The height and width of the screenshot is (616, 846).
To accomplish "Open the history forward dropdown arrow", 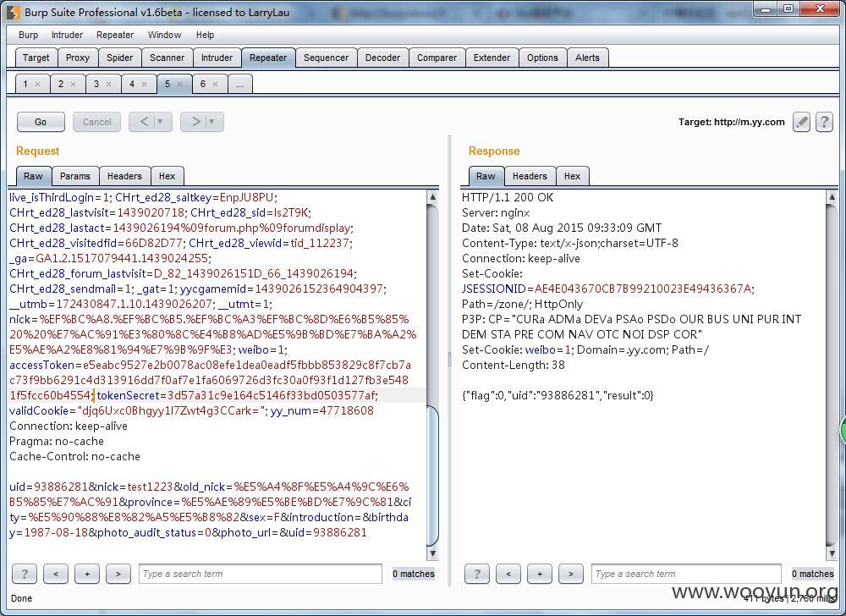I will (x=211, y=122).
